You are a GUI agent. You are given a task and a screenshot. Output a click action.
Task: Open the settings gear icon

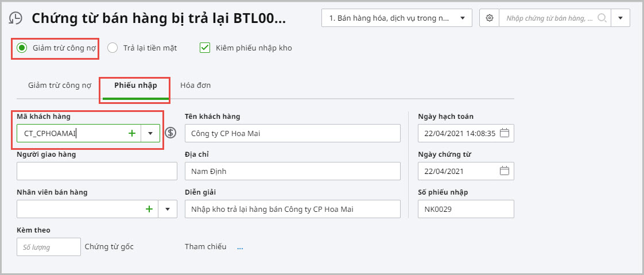[490, 18]
